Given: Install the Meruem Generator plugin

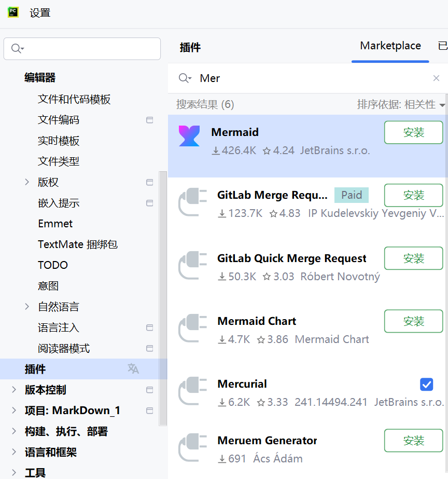Looking at the screenshot, I should 413,441.
